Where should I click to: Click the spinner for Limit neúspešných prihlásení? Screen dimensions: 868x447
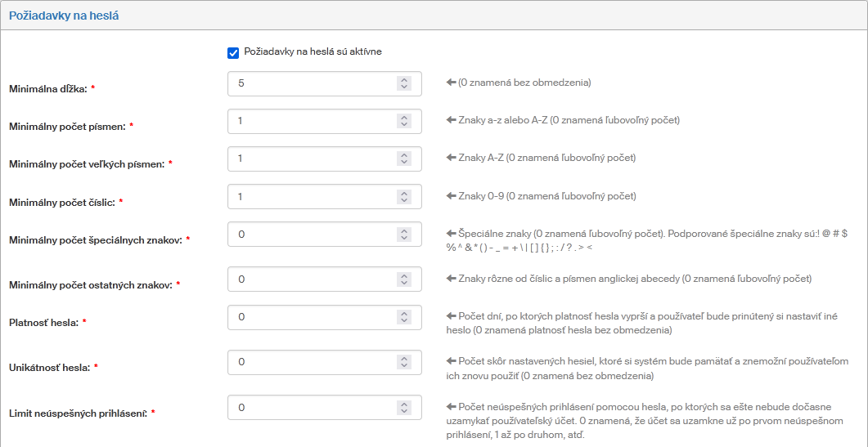[403, 407]
